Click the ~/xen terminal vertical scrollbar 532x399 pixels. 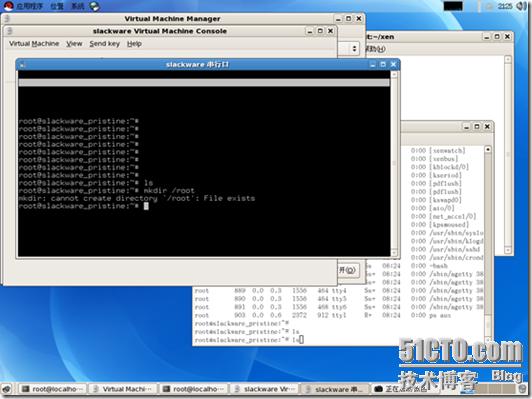[x=508, y=154]
